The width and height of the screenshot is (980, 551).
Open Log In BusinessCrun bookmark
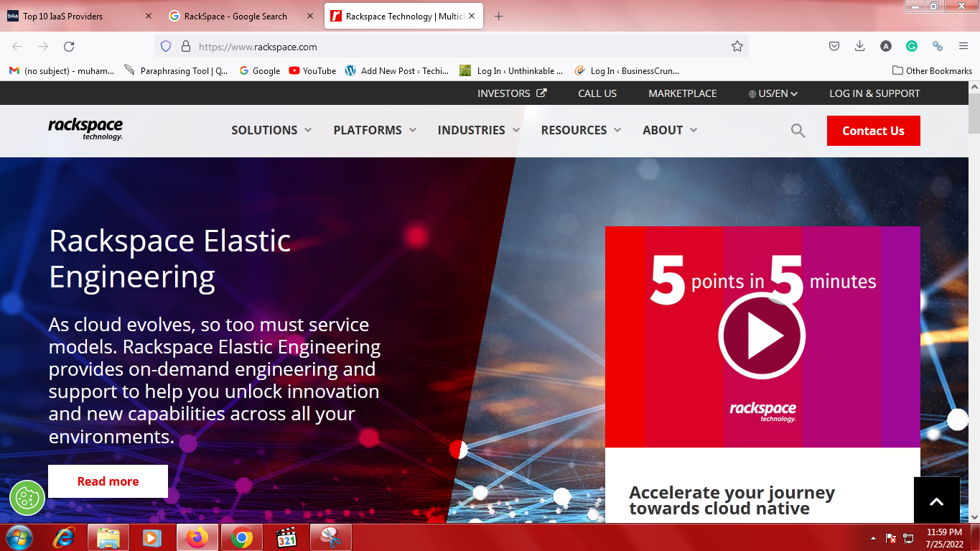(627, 70)
